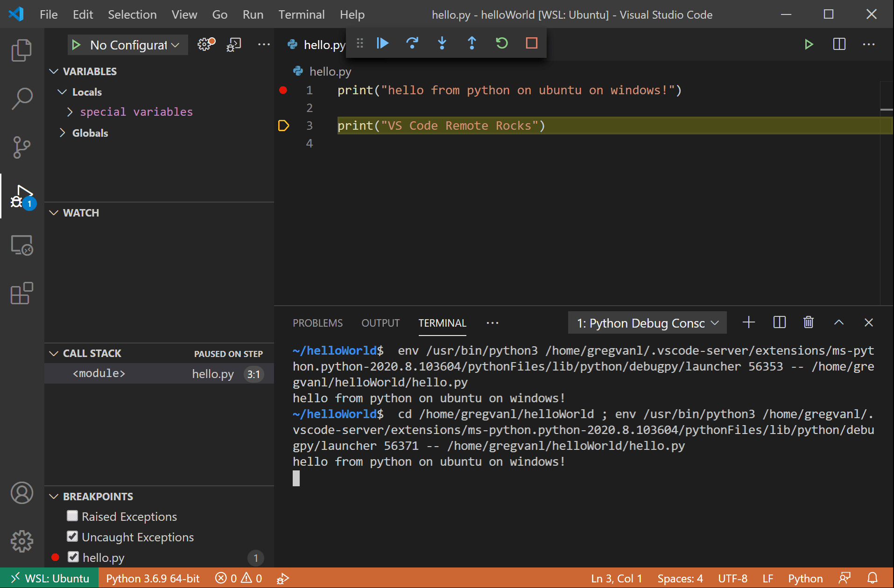Select the Step Over icon

412,43
